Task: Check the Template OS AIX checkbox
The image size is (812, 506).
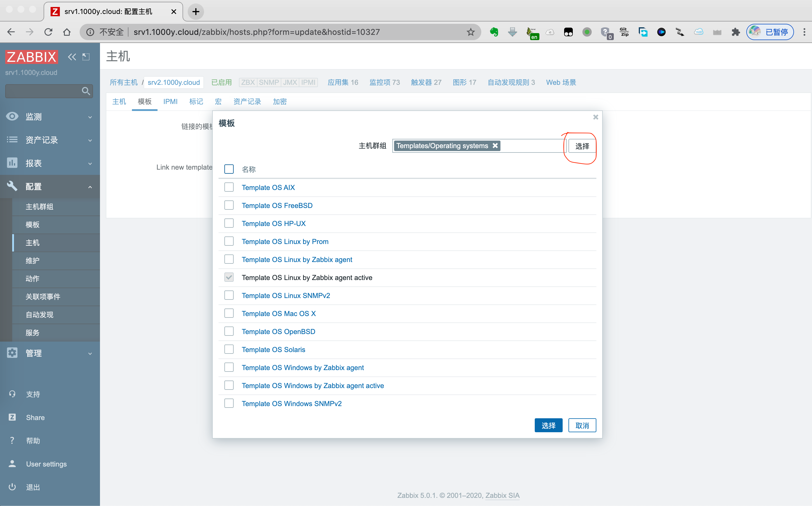Action: point(229,187)
